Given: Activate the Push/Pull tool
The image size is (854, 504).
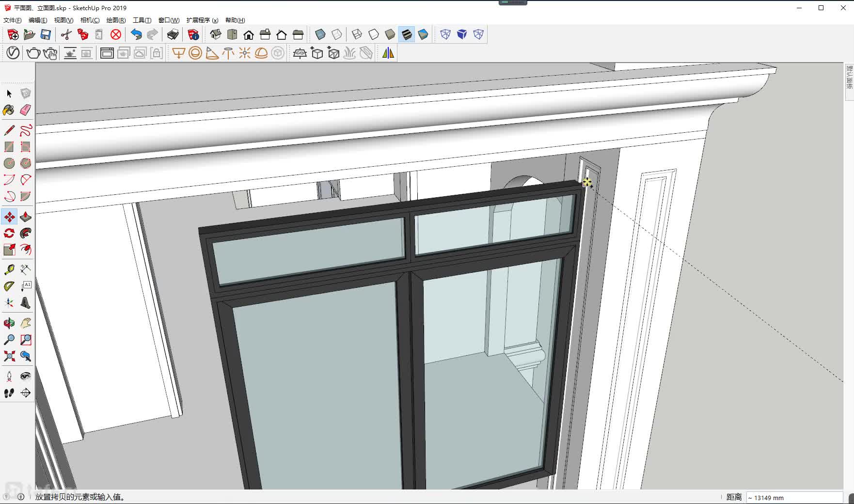Looking at the screenshot, I should 26,217.
